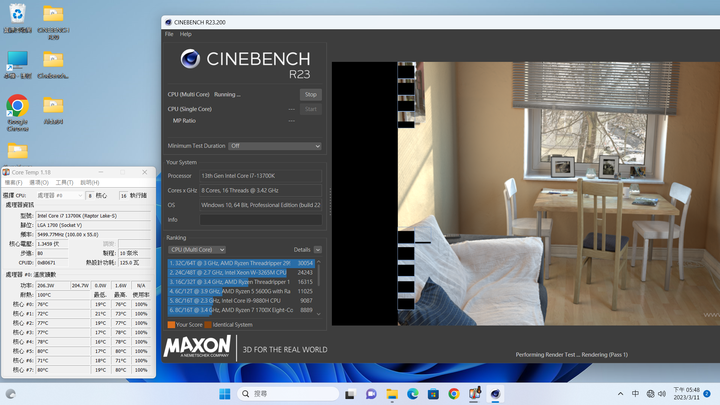
Task: Click the Core Temp title bar icon
Action: [x=6, y=172]
